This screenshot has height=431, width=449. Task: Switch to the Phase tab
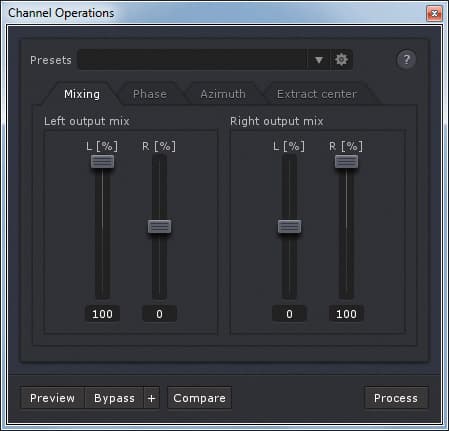(150, 94)
